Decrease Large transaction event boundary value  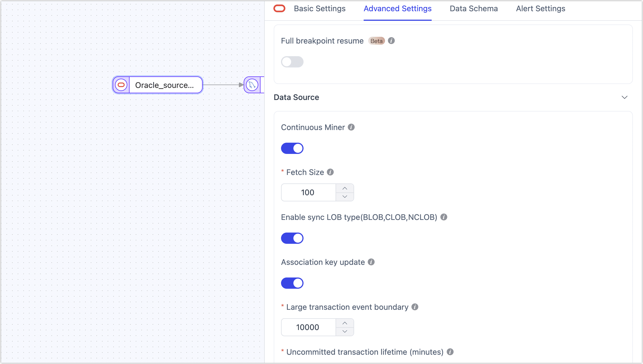point(345,331)
